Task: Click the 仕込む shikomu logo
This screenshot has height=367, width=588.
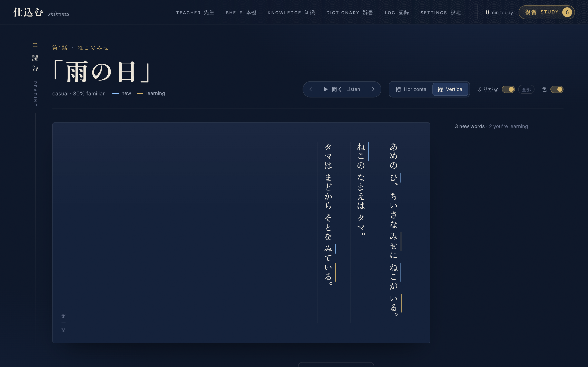Action: [x=41, y=12]
